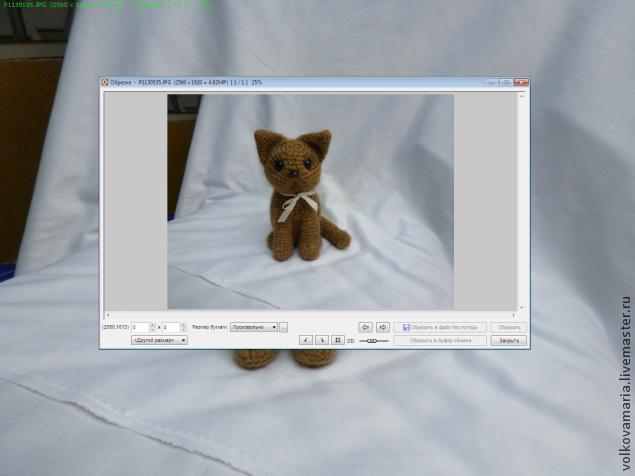Click the ellipsis button beside paper size
Viewport: 635px width, 476px height.
tap(284, 327)
